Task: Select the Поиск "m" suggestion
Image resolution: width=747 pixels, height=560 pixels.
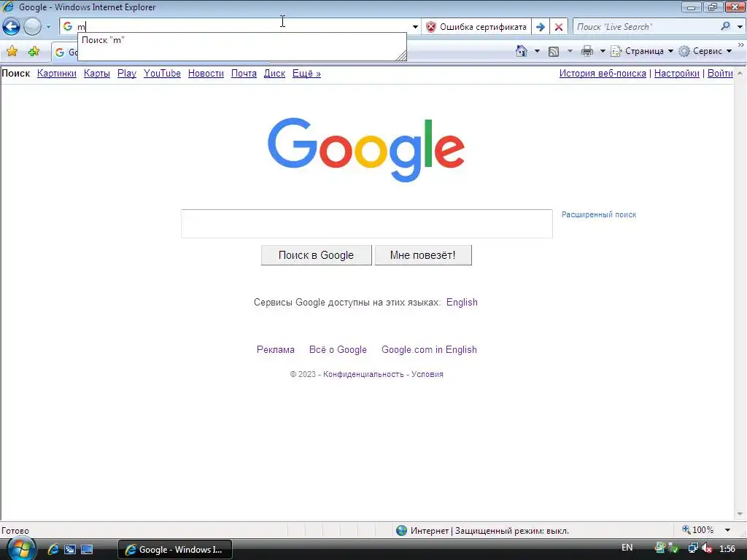Action: [x=242, y=40]
